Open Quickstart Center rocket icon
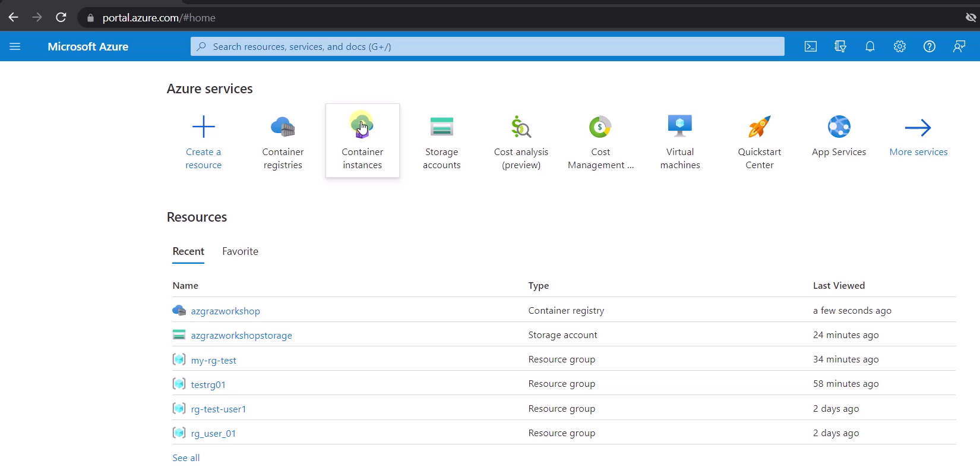 [760, 127]
